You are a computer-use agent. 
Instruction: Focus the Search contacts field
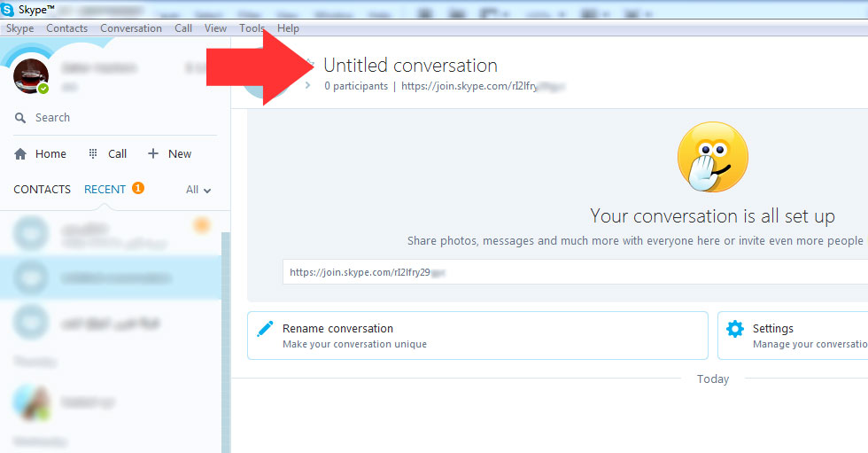click(x=115, y=117)
